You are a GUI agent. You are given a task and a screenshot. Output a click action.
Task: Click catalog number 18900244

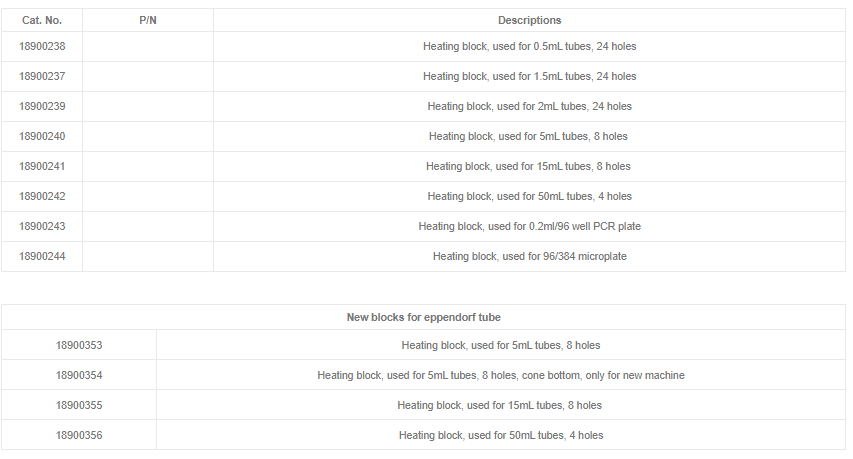42,257
